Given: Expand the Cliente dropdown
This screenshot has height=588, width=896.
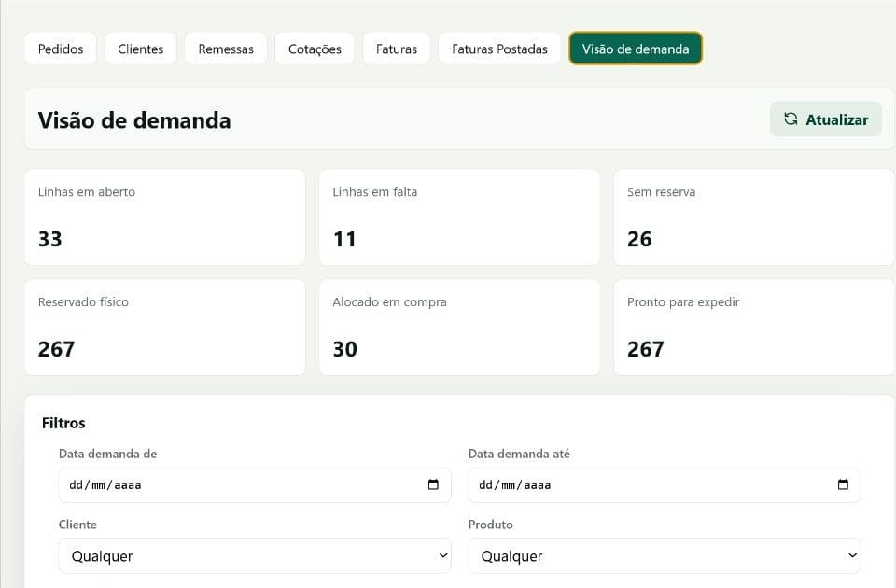Looking at the screenshot, I should [255, 555].
